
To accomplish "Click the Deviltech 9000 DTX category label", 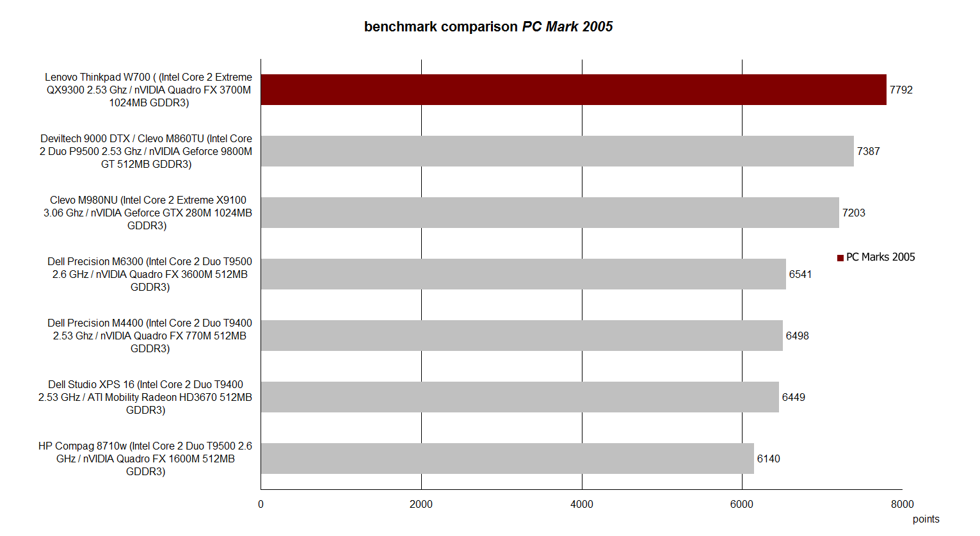I will click(146, 151).
